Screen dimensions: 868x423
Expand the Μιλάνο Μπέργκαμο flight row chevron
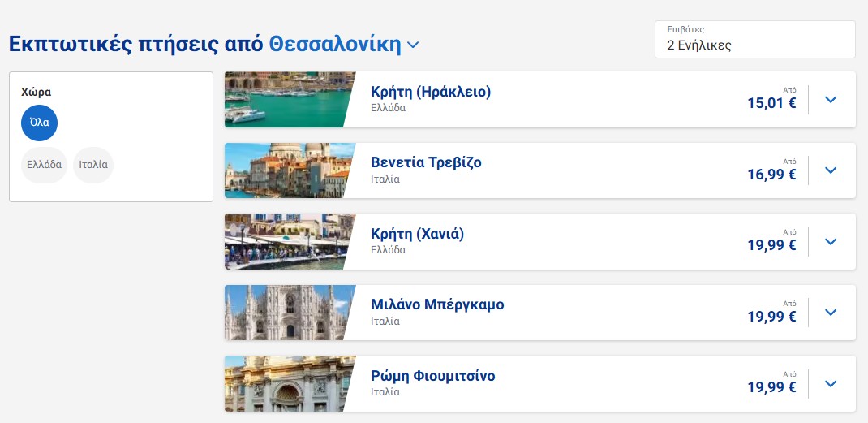coord(830,313)
